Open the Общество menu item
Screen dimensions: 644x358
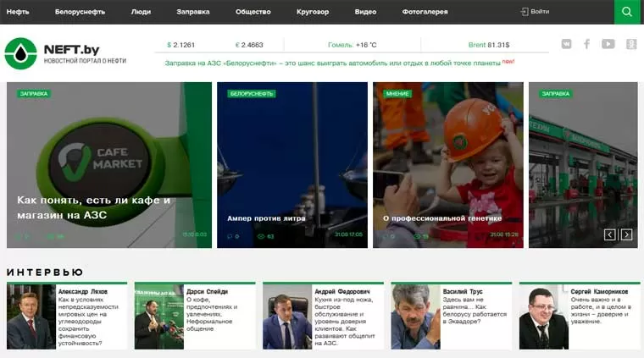pos(253,12)
